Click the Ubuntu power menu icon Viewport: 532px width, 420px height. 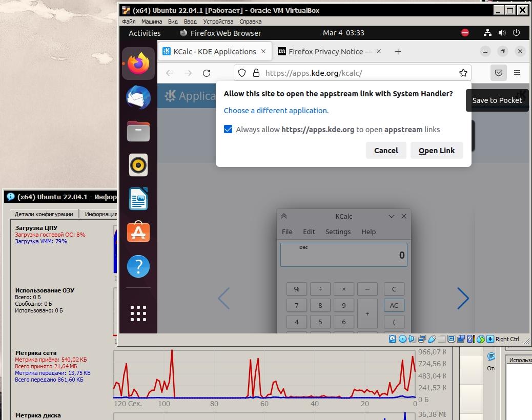coord(517,33)
